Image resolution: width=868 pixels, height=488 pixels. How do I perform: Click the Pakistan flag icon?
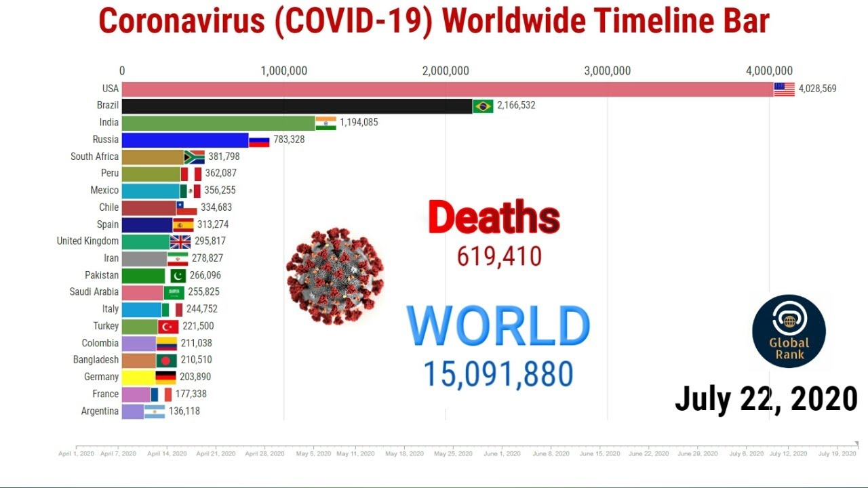tap(176, 275)
